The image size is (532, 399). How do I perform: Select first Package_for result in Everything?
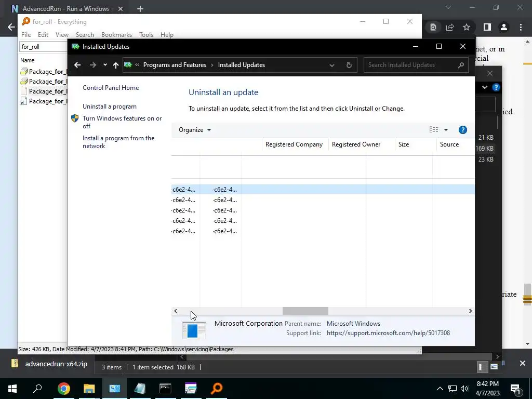point(44,72)
